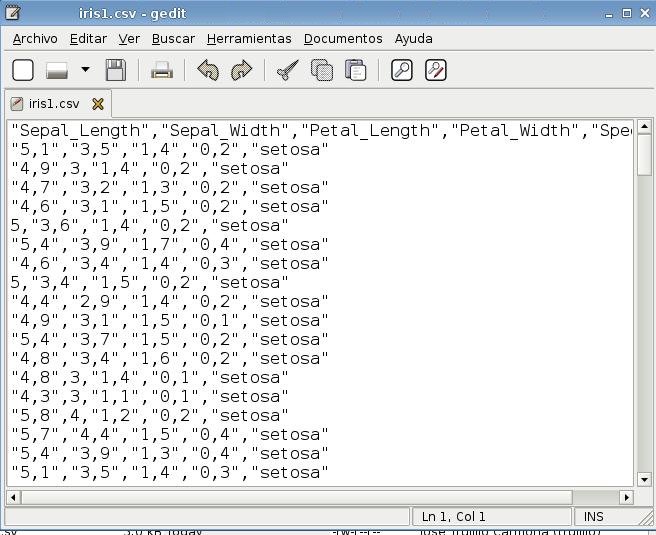Click the Open file toolbar icon
Screen dimensions: 656x535
tap(57, 70)
